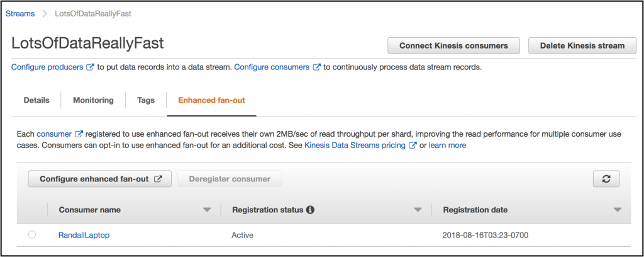Click the Configure enhanced fan-out button
This screenshot has height=257, width=644.
100,179
